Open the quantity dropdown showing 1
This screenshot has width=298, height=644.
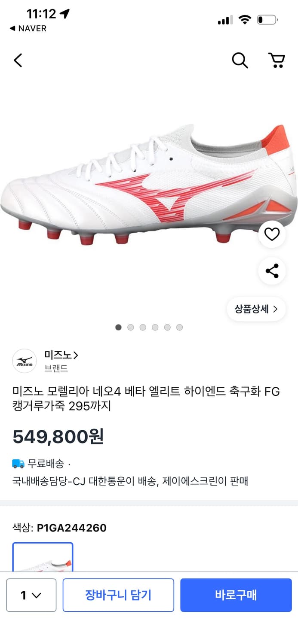[31, 595]
